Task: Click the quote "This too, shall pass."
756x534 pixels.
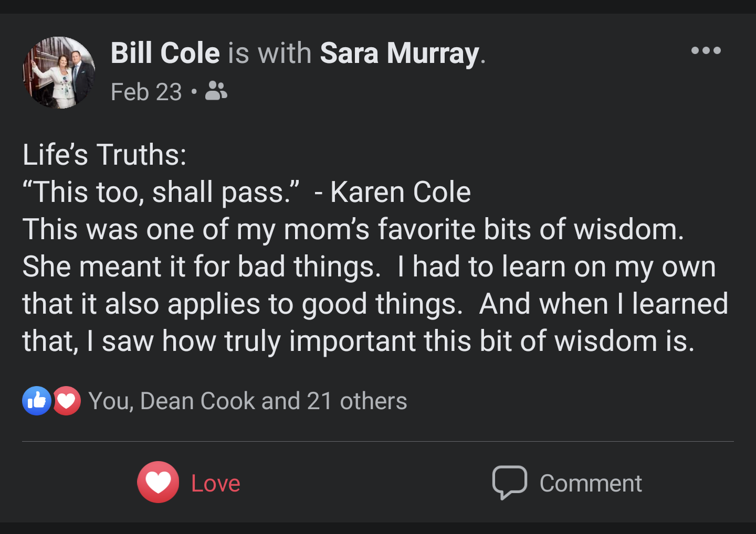Action: (x=161, y=192)
